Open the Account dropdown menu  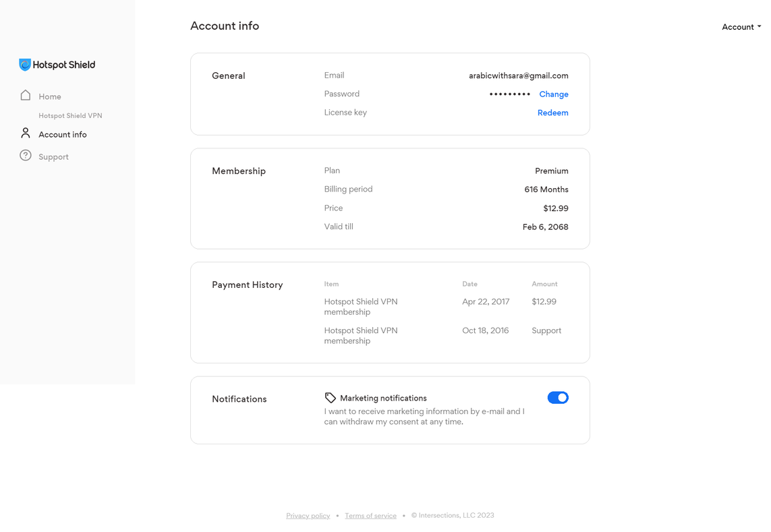point(741,27)
